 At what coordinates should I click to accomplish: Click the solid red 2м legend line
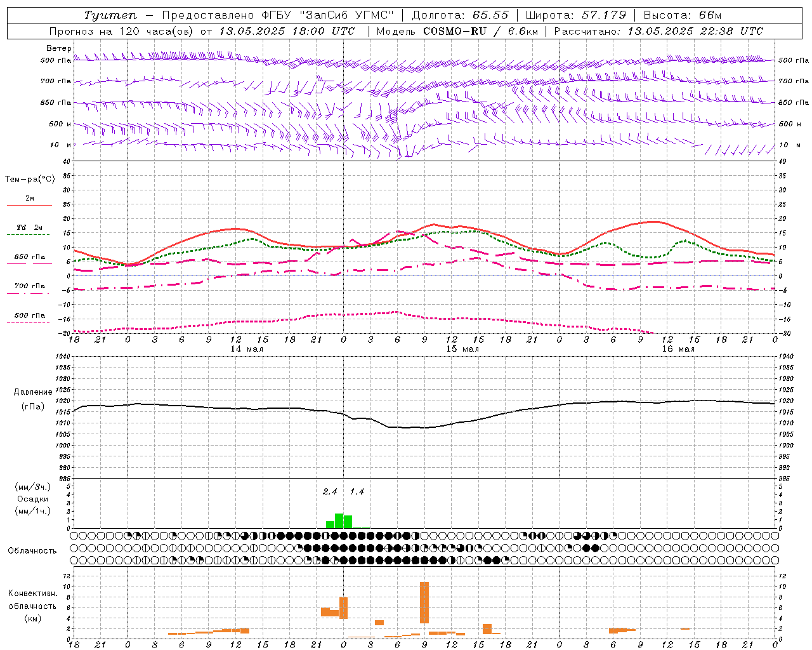[x=29, y=206]
